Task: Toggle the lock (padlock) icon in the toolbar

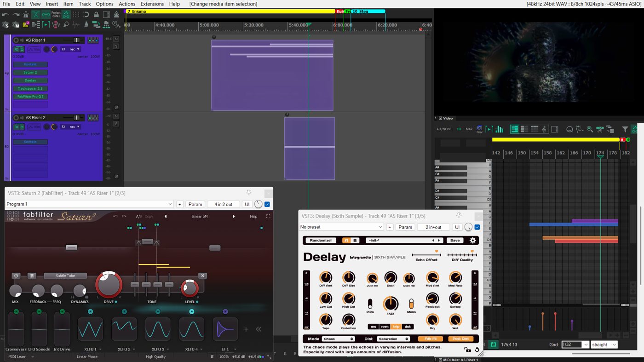Action: pos(96,15)
